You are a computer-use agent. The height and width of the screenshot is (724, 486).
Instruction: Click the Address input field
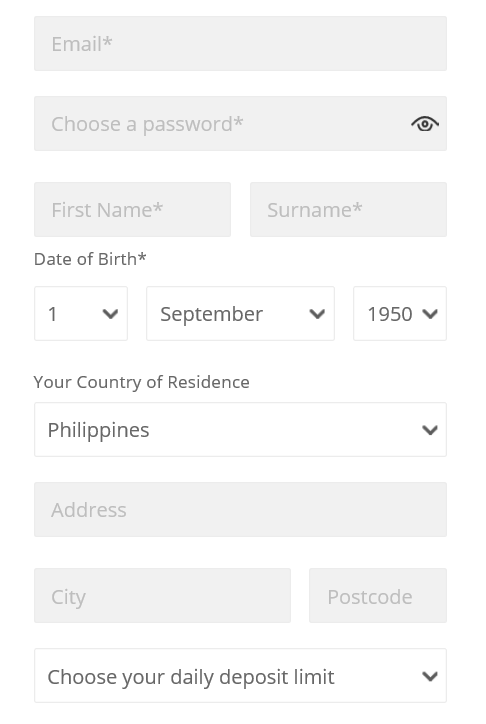[x=240, y=509]
